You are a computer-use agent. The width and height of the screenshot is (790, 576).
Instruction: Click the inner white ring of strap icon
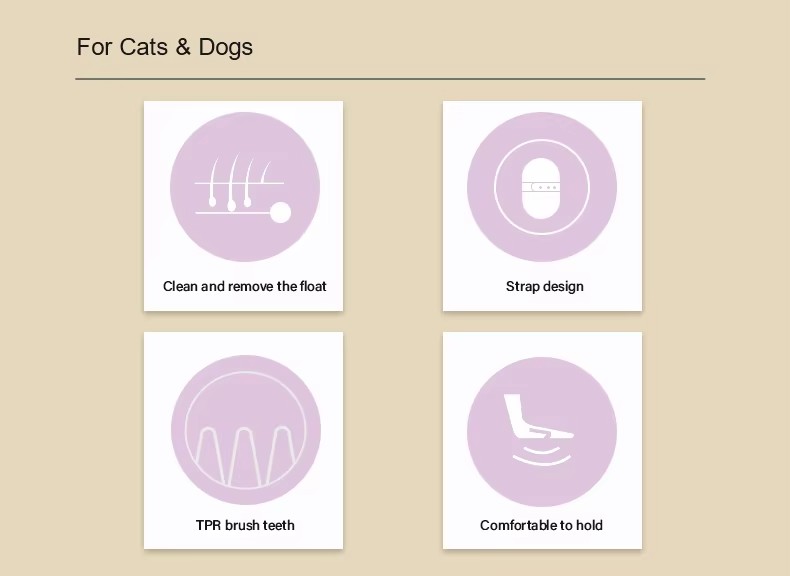(x=542, y=187)
